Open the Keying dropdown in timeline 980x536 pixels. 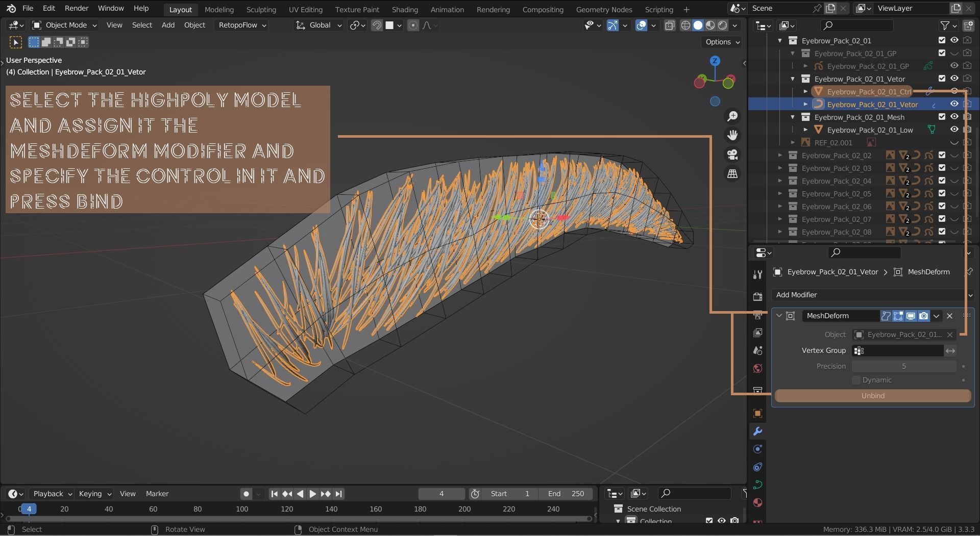pos(94,494)
